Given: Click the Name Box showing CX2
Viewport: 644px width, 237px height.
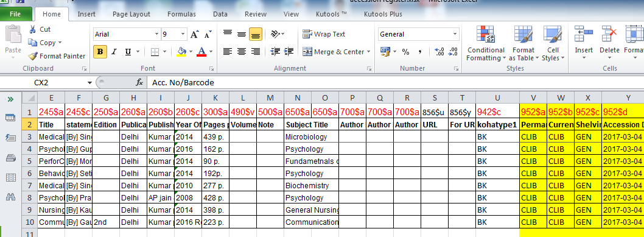Looking at the screenshot, I should [41, 83].
